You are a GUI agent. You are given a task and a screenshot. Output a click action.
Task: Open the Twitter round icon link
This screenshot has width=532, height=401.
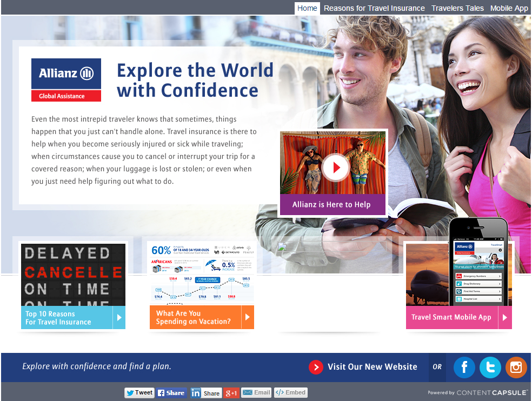click(x=490, y=367)
